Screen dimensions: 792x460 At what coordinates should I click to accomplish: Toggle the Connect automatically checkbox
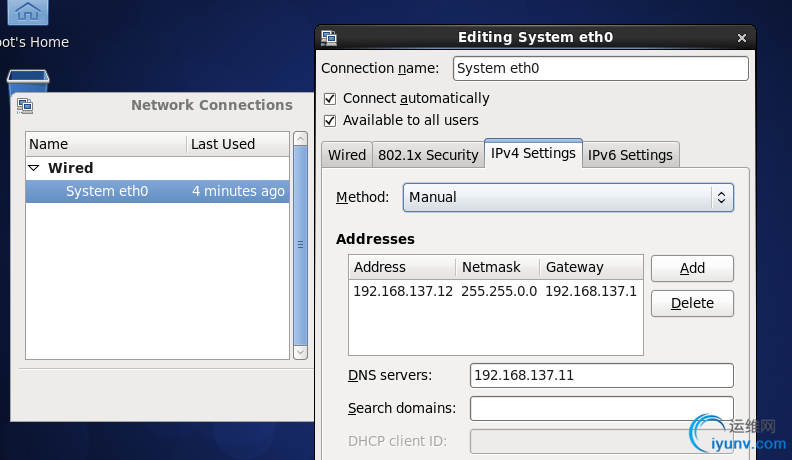pyautogui.click(x=330, y=98)
